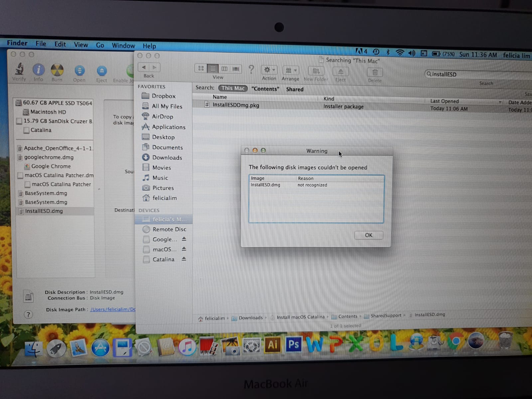Open System Preferences from the Dock

pyautogui.click(x=251, y=346)
